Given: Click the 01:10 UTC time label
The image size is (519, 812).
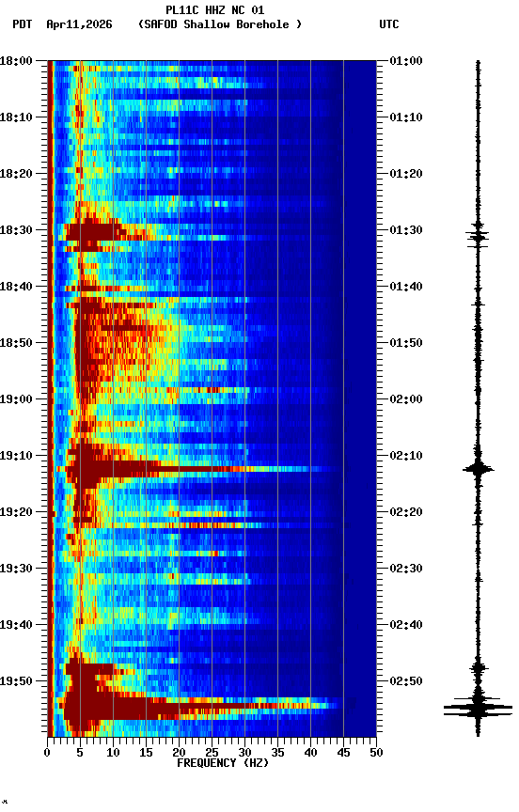Looking at the screenshot, I should tap(406, 117).
